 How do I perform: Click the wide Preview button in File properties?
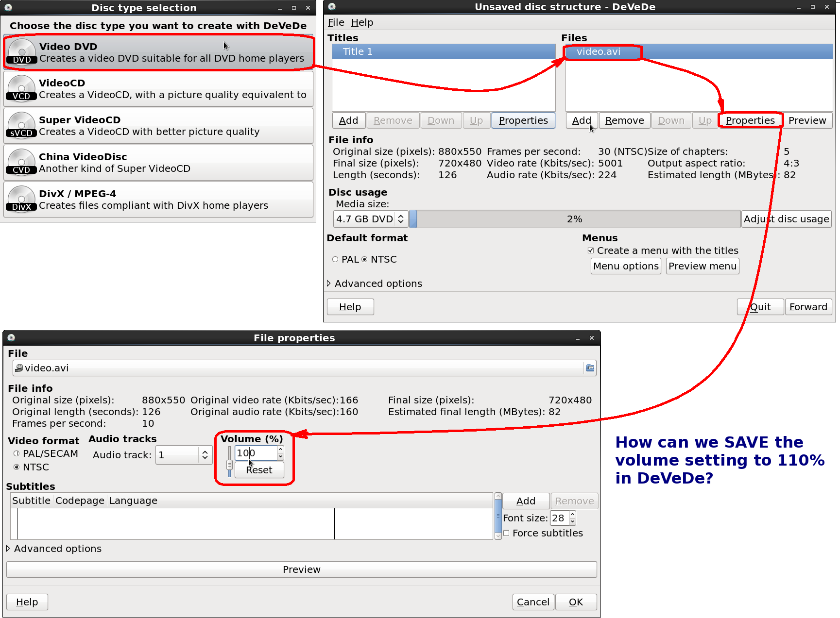(302, 569)
